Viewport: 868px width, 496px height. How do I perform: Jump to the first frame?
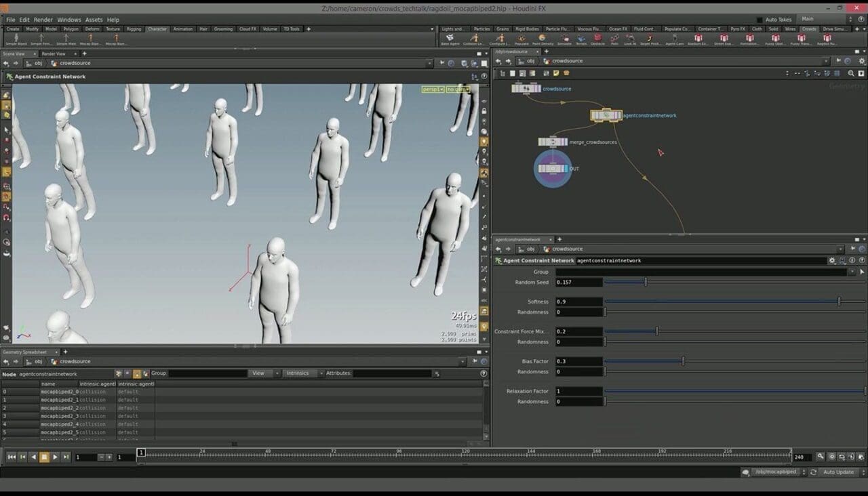coord(12,457)
